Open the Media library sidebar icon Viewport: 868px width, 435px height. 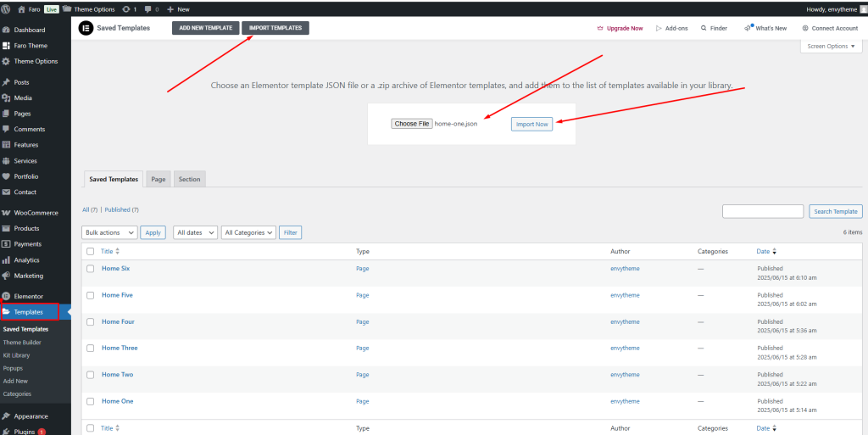click(x=6, y=98)
